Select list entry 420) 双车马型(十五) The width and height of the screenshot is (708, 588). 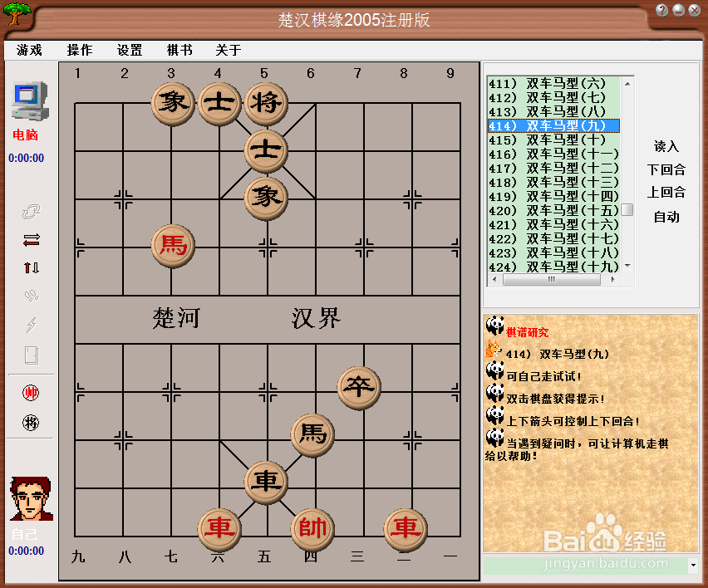[x=553, y=211]
